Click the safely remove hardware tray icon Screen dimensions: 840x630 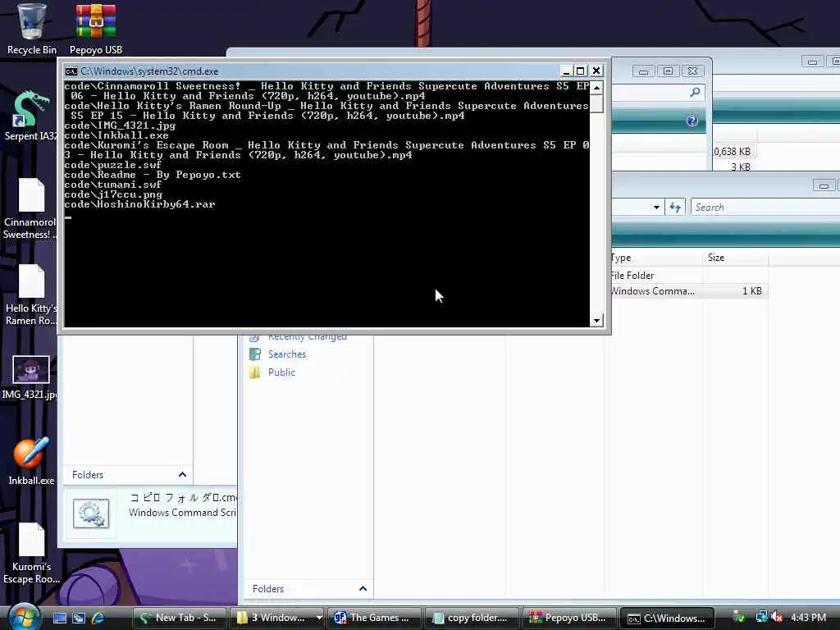tap(739, 618)
